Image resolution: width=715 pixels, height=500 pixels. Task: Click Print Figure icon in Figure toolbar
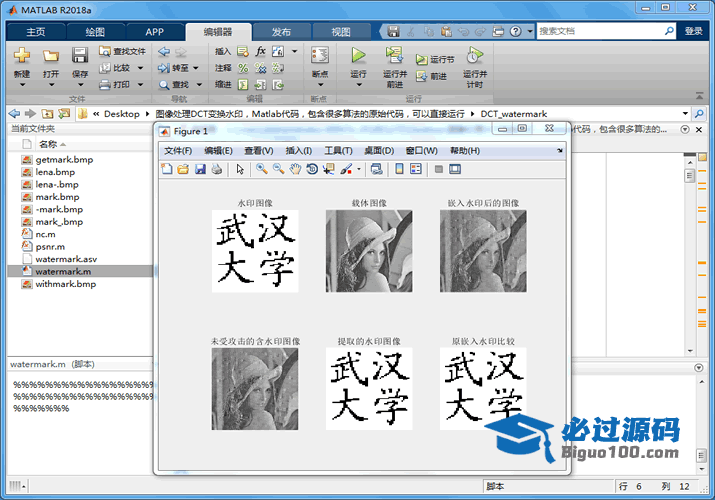217,169
